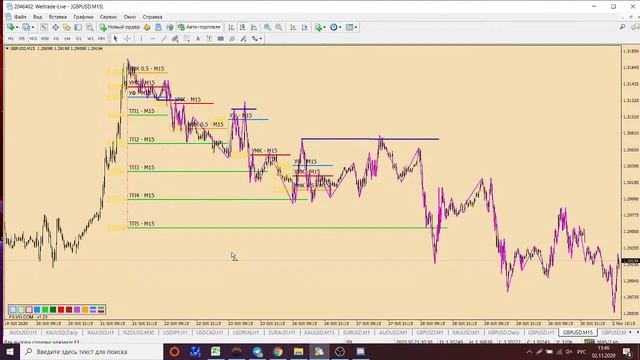
Task: Pick the orange swatch in chart palette
Action: 85,310
